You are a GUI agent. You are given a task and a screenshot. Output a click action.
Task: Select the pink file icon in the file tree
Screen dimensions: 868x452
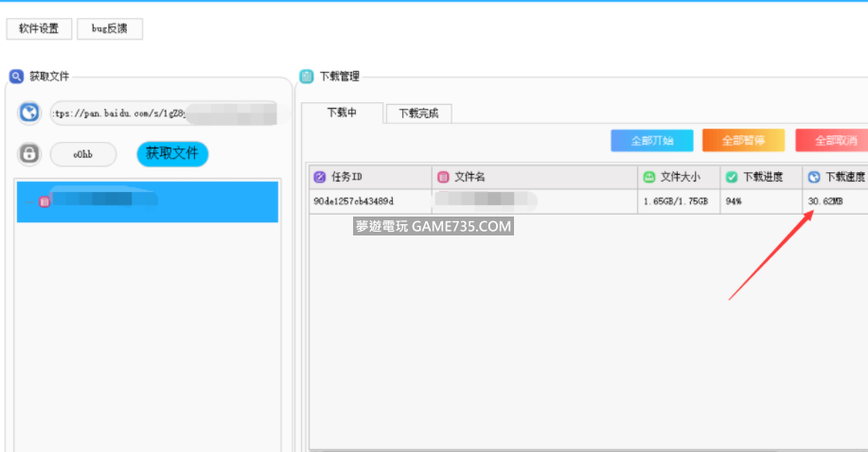click(x=44, y=201)
